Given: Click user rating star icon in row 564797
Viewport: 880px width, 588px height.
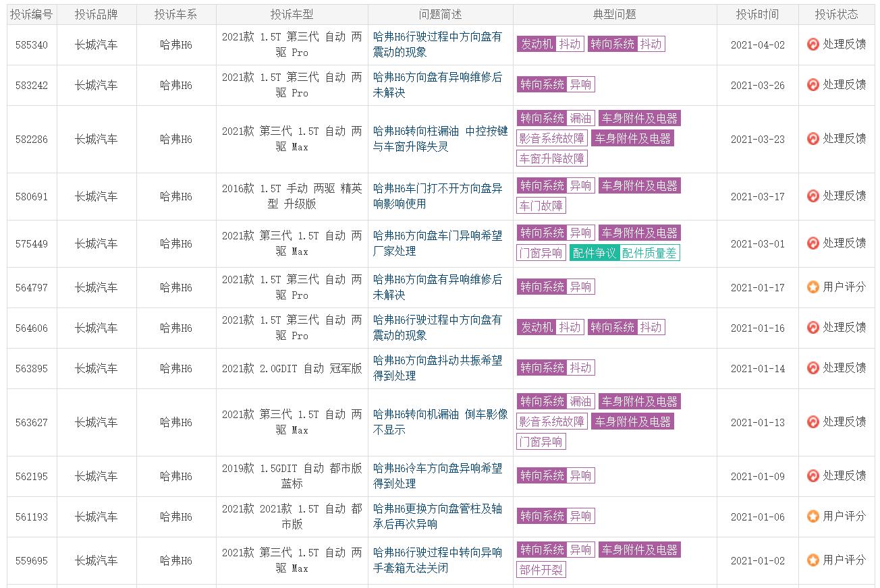Looking at the screenshot, I should [x=813, y=287].
